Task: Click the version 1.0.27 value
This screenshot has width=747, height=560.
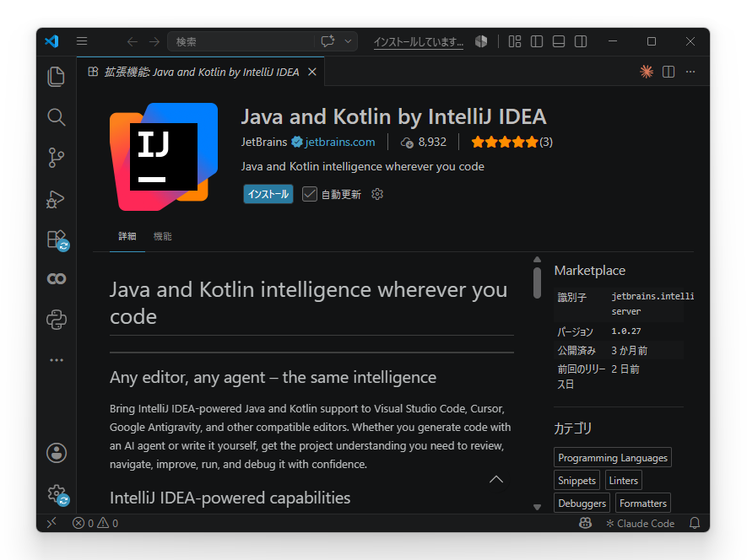Action: click(626, 331)
